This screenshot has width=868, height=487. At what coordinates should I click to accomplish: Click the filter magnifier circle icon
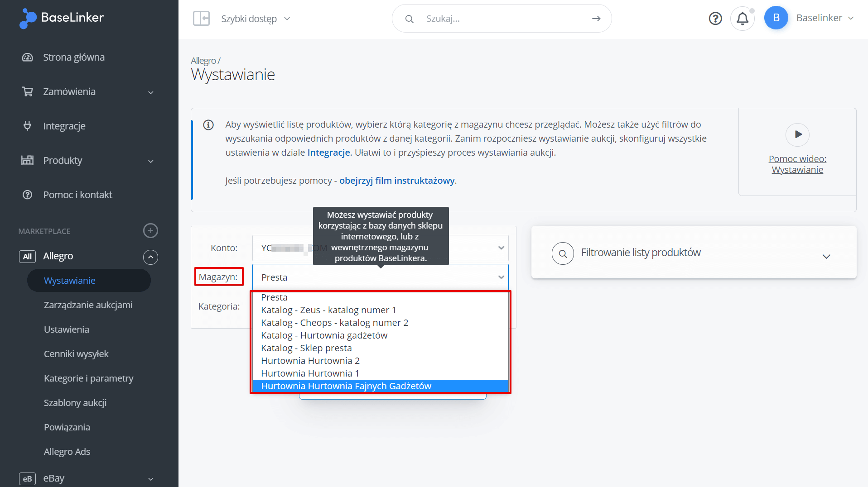pyautogui.click(x=563, y=253)
